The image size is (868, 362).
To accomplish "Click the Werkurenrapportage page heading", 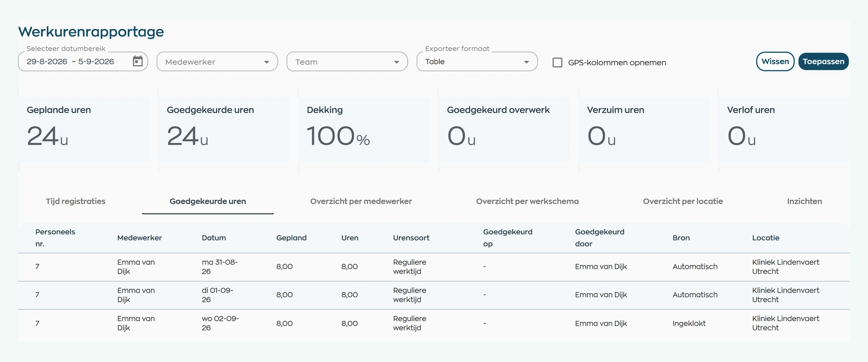I will click(91, 32).
